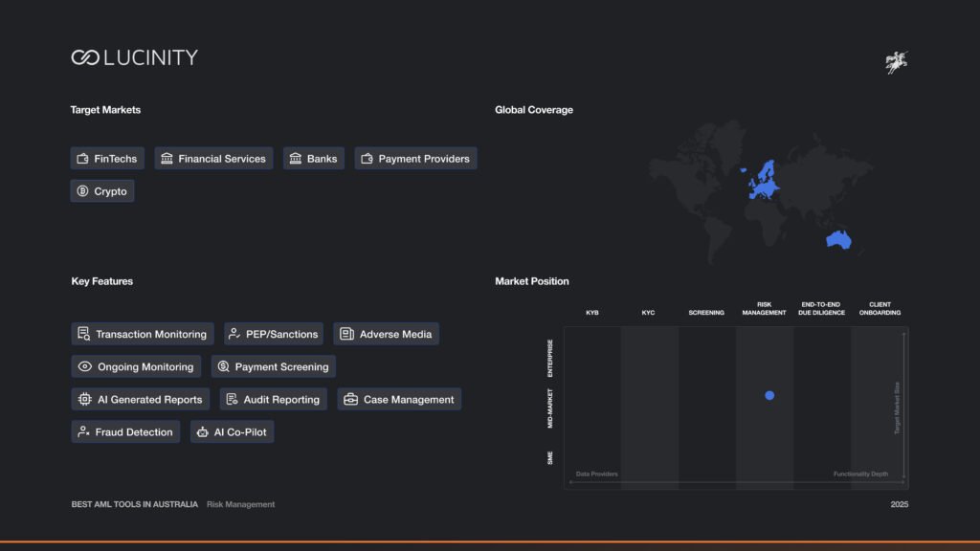This screenshot has height=551, width=980.
Task: Click the Payment Screening dollar-search icon
Action: click(x=223, y=366)
